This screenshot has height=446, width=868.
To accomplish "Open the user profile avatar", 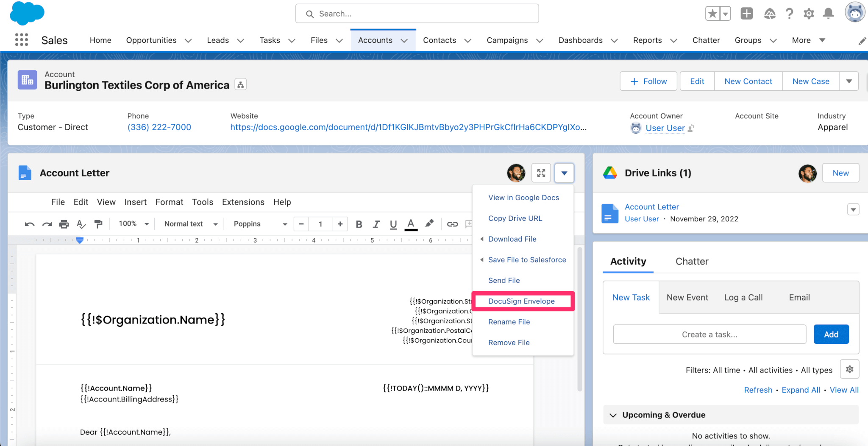I will [x=855, y=13].
